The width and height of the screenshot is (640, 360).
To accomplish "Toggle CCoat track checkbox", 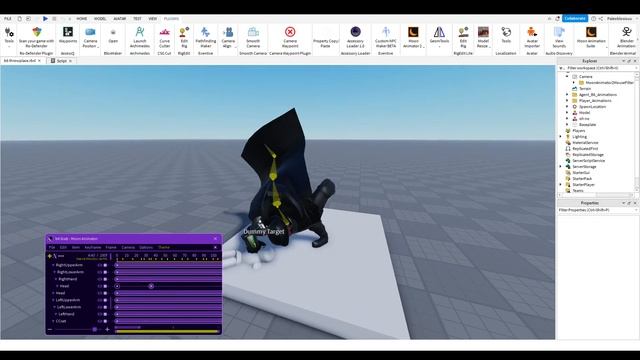I will click(x=105, y=321).
